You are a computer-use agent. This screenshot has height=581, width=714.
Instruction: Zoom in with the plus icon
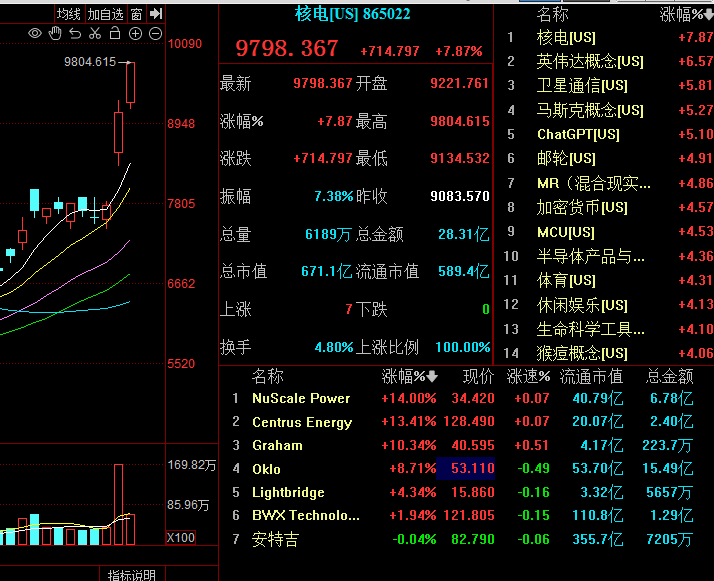coord(135,33)
